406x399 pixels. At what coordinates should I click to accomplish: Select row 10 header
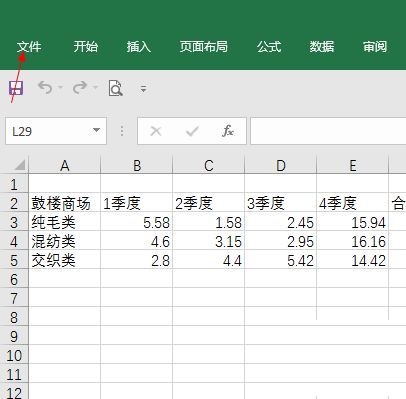coord(14,355)
